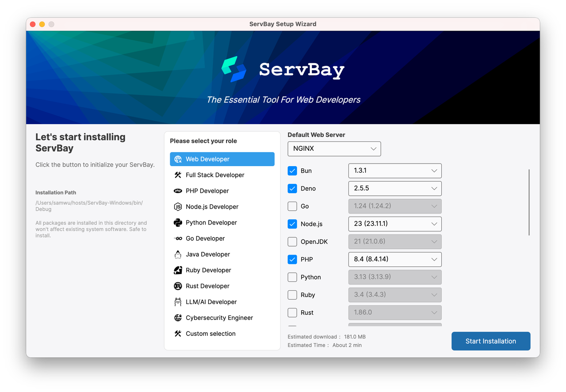Choose the Cybersecurity Engineer role
566x392 pixels.
click(222, 318)
